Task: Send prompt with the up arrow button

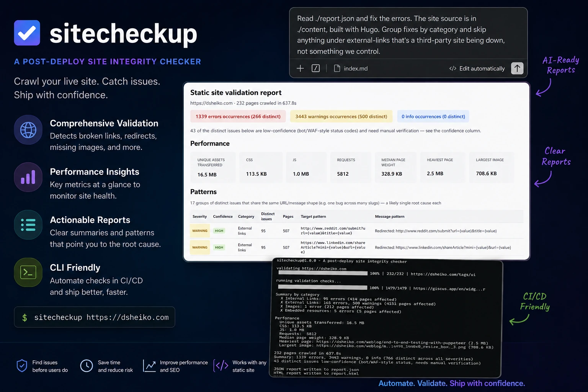Action: click(x=517, y=68)
